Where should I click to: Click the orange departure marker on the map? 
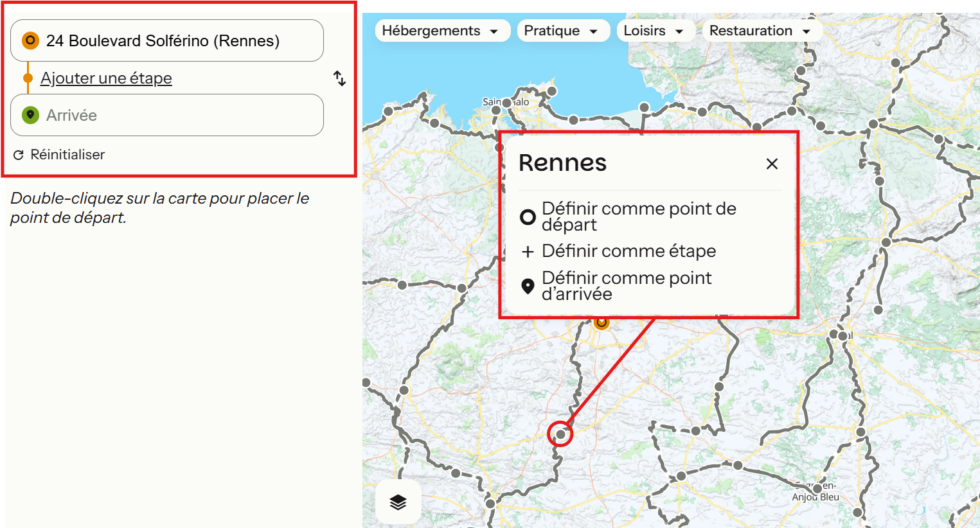[601, 322]
